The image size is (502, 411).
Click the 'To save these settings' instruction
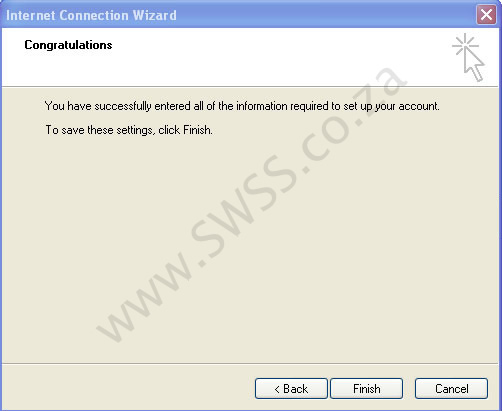[129, 130]
